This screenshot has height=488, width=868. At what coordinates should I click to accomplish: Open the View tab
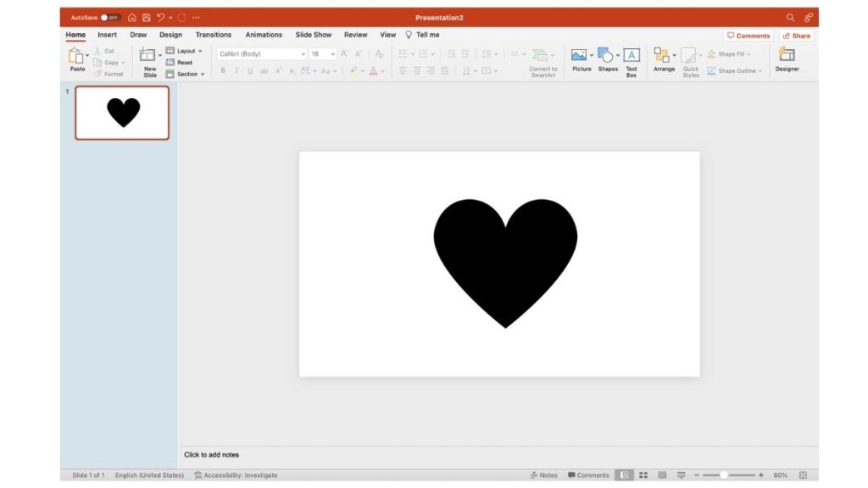(x=387, y=34)
